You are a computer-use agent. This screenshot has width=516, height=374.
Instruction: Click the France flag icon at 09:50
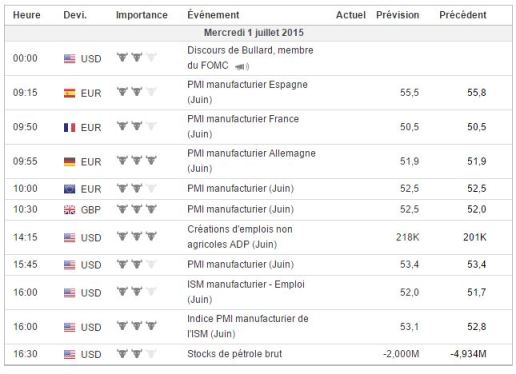pyautogui.click(x=70, y=127)
